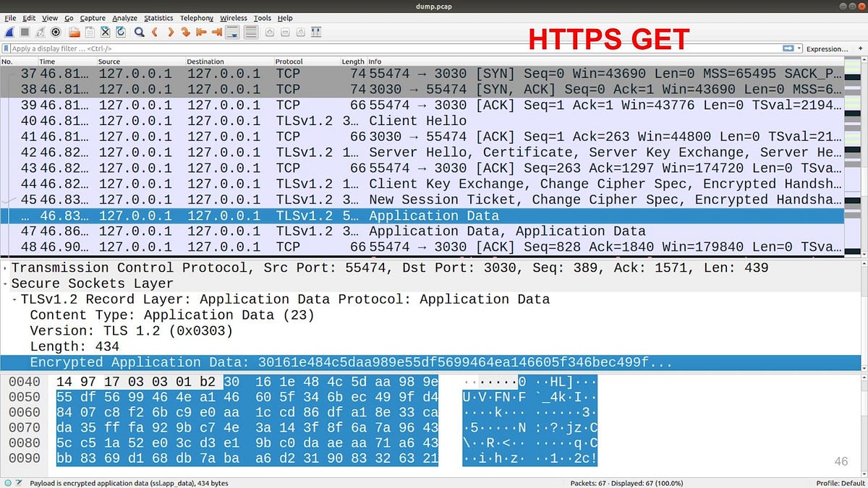This screenshot has width=868, height=488.
Task: Apply display filter with blue arrow
Action: pyautogui.click(x=788, y=48)
